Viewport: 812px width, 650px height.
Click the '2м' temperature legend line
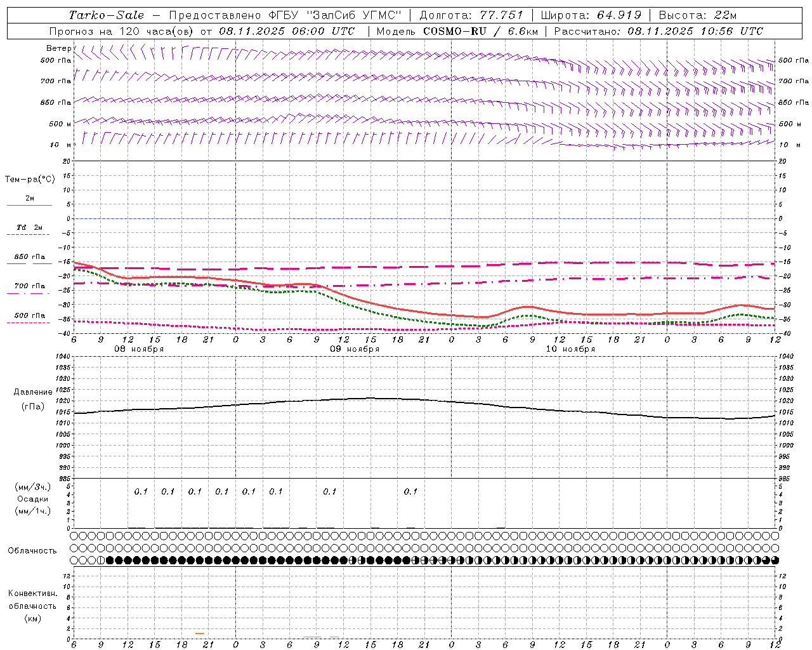click(x=29, y=205)
